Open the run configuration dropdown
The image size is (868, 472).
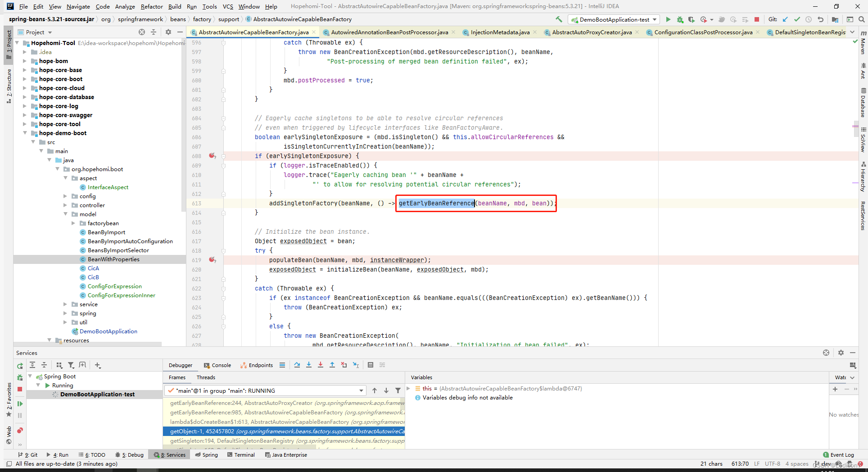[x=615, y=19]
